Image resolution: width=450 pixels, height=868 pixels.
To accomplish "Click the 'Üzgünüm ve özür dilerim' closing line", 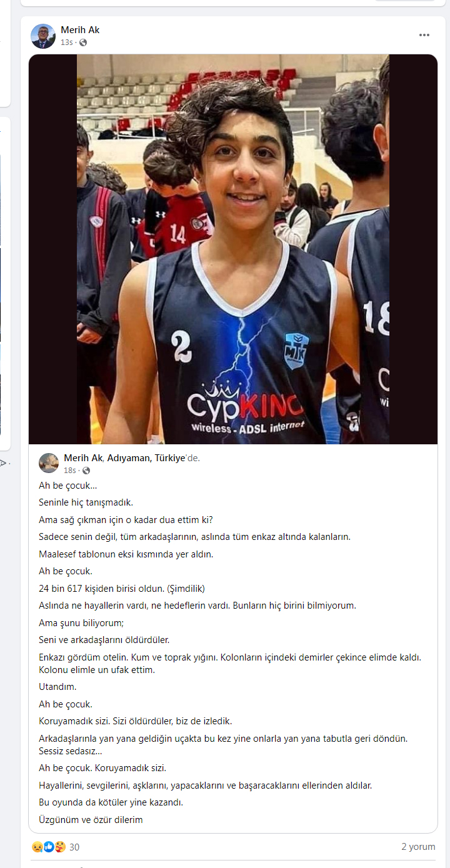I will click(91, 819).
